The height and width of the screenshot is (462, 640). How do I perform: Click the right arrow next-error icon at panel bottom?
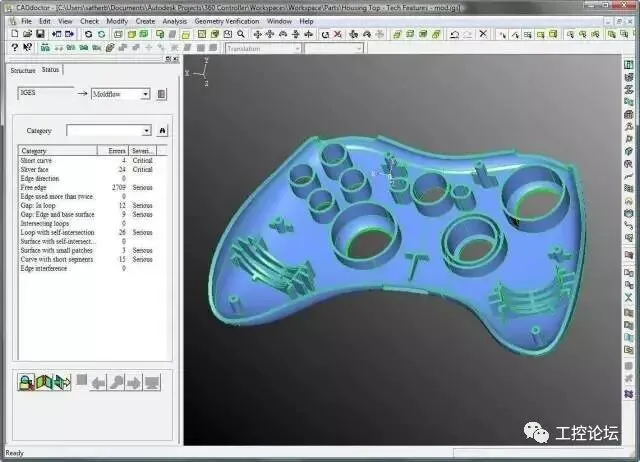pos(133,383)
